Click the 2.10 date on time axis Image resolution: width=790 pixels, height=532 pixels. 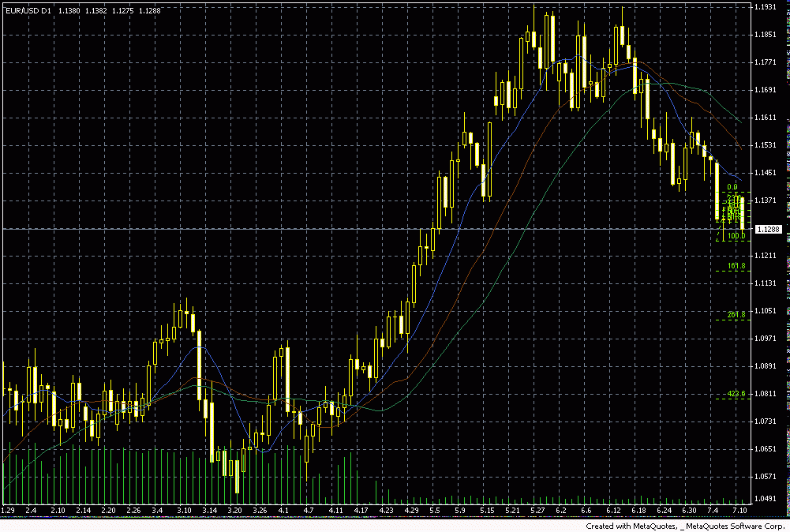point(58,511)
